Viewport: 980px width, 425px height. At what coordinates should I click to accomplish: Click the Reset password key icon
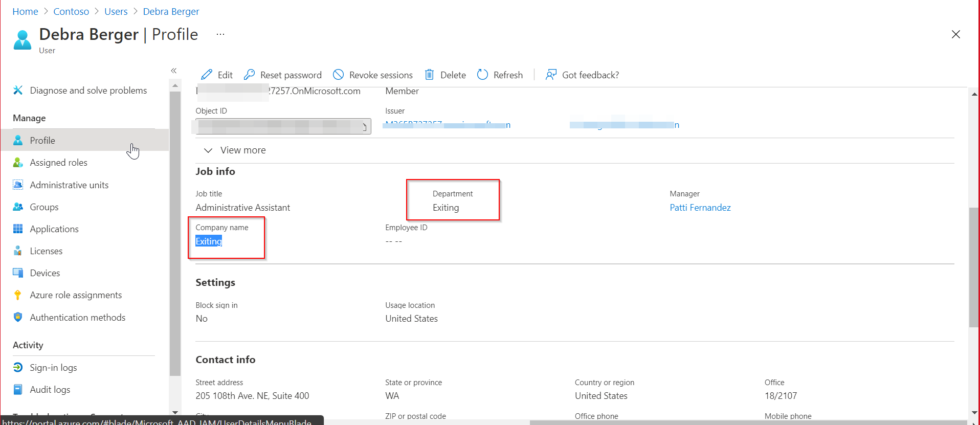pos(249,75)
